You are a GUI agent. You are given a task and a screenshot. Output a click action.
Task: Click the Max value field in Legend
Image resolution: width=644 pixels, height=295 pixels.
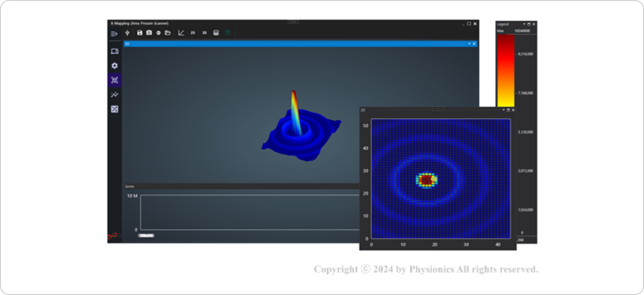(523, 31)
